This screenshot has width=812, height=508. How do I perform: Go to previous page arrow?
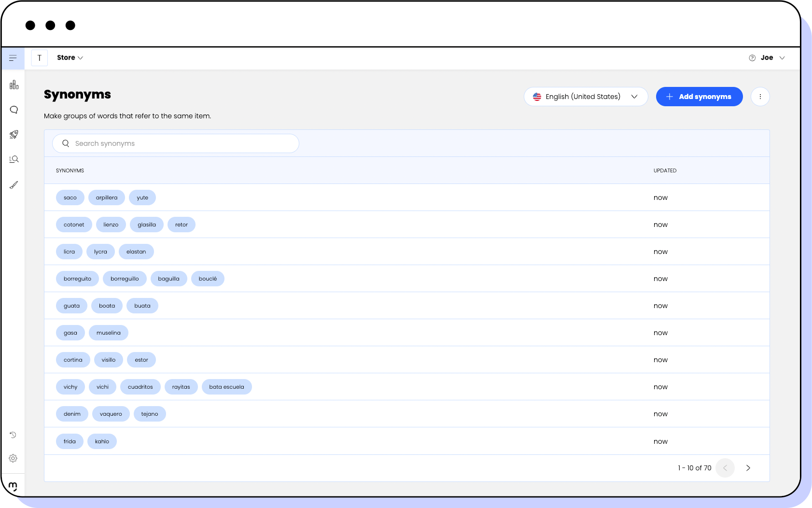725,468
